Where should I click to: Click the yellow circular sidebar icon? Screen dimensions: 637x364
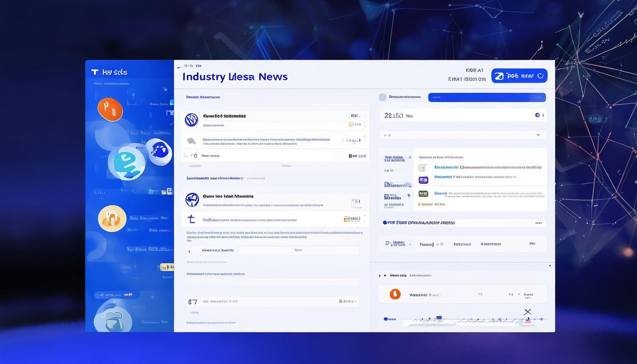pos(112,218)
